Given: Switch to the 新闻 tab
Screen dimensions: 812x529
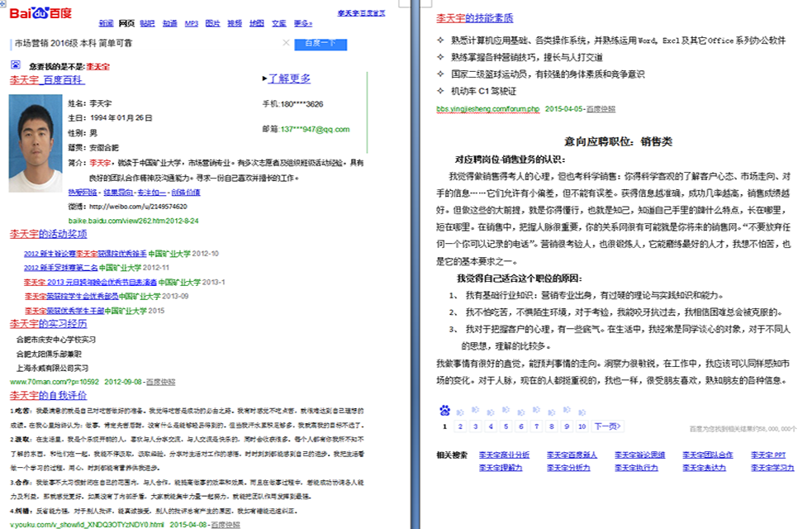Looking at the screenshot, I should 106,23.
